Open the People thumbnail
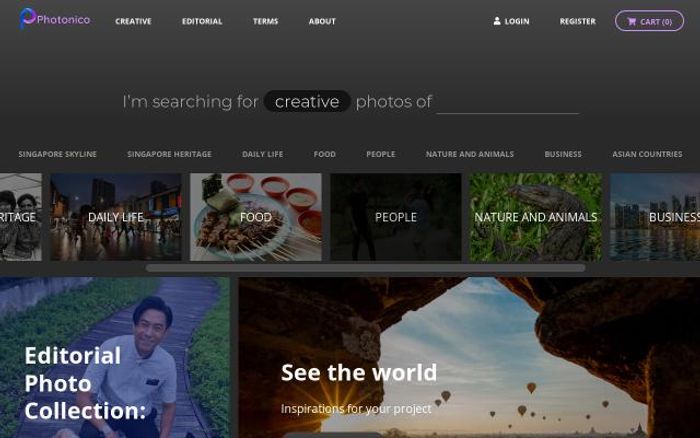700x438 pixels. pos(396,217)
